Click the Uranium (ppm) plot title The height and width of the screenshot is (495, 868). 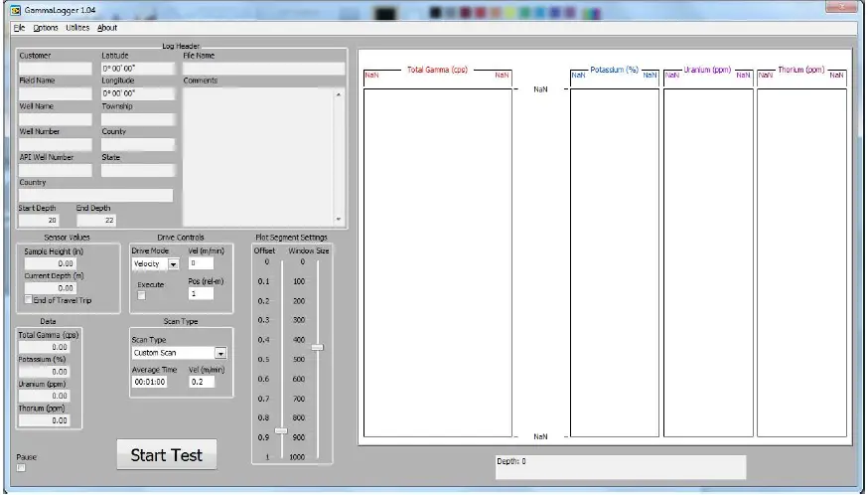[x=707, y=70]
